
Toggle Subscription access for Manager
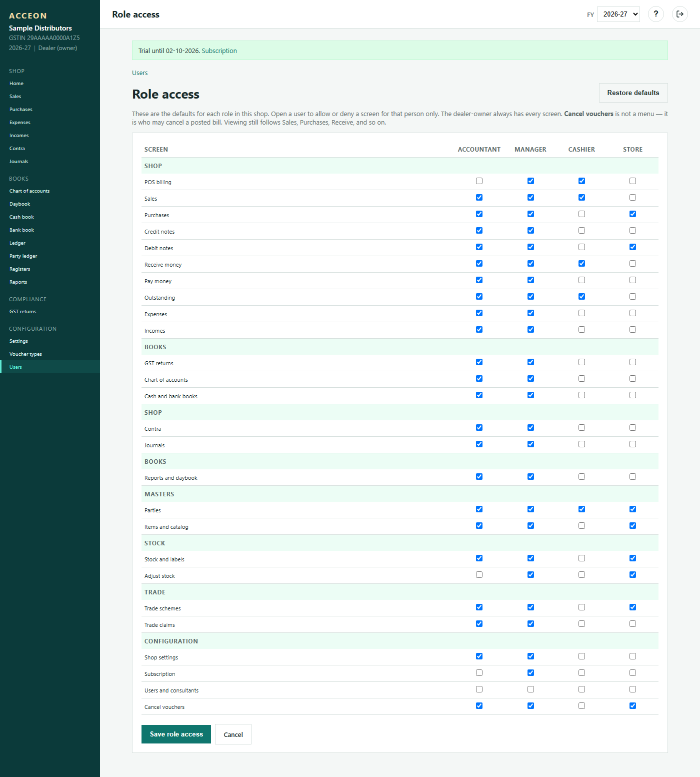(530, 673)
